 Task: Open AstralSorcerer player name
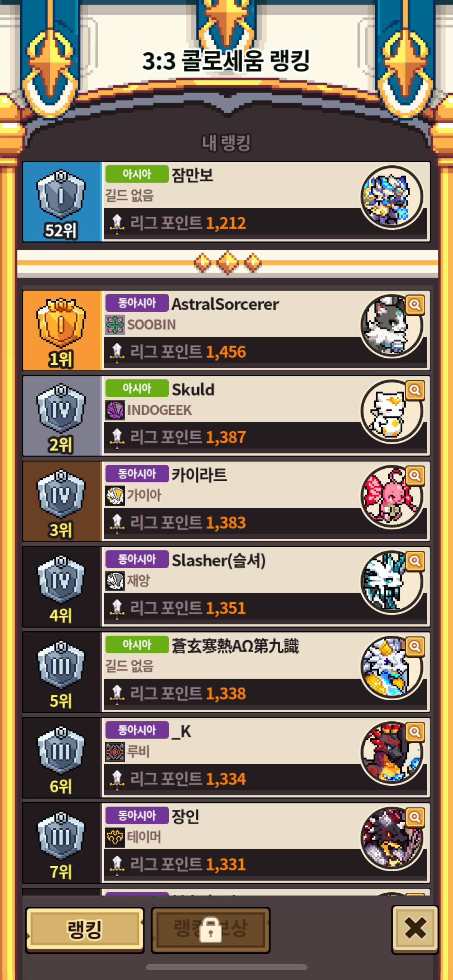pos(225,304)
